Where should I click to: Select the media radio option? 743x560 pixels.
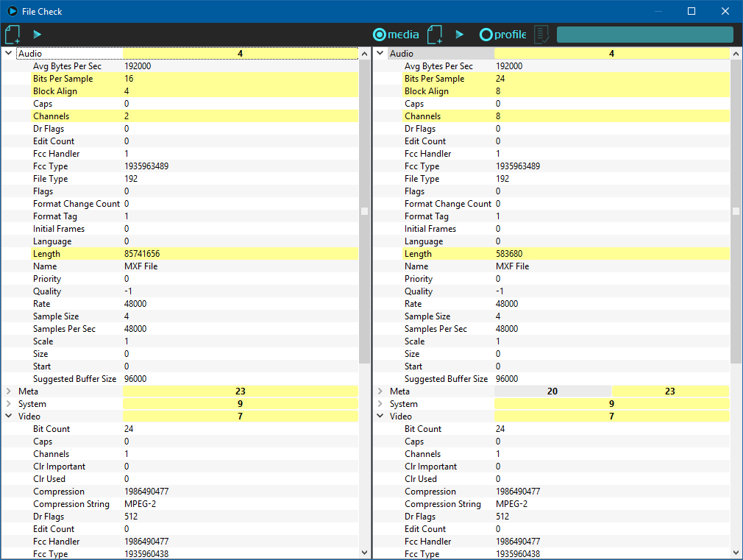pyautogui.click(x=396, y=35)
